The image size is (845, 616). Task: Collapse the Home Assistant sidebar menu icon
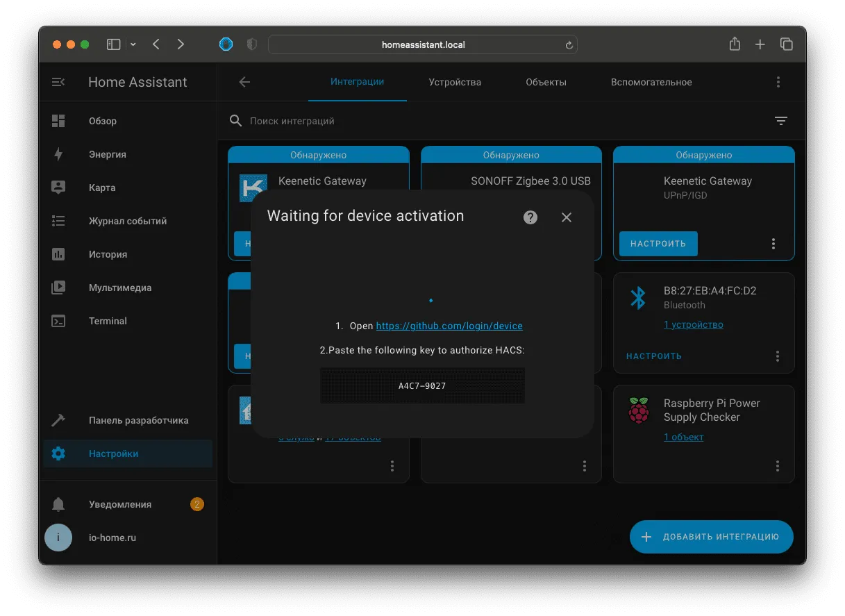[58, 82]
